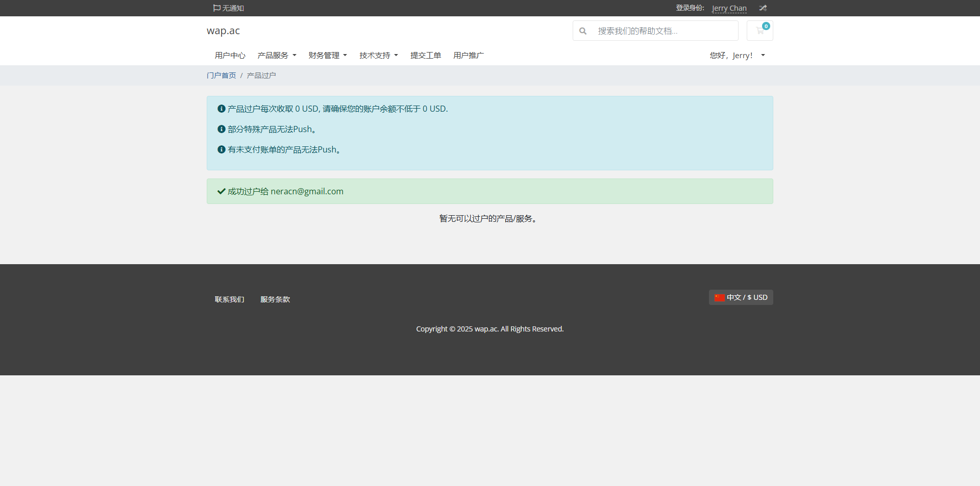The width and height of the screenshot is (980, 486).
Task: Click the Jerry Chan login identity link
Action: click(729, 8)
